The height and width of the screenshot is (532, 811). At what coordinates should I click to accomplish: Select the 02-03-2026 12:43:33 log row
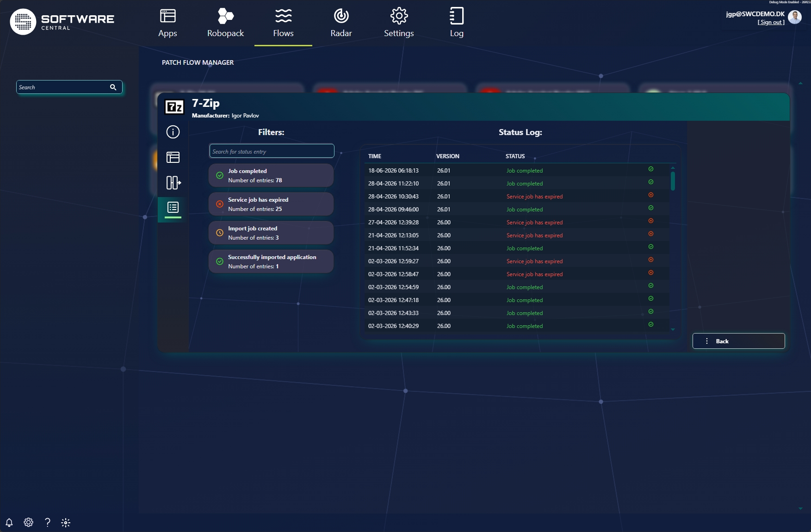(x=517, y=313)
